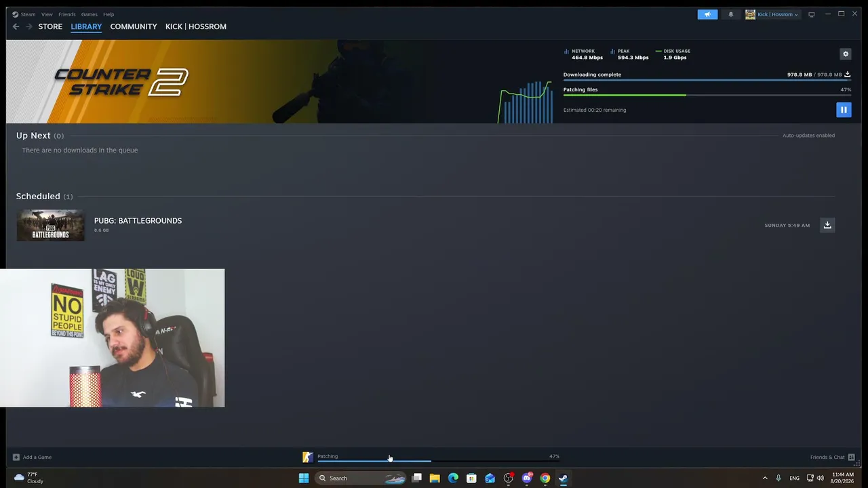Click Add a Game
This screenshot has height=488, width=868.
pyautogui.click(x=32, y=457)
